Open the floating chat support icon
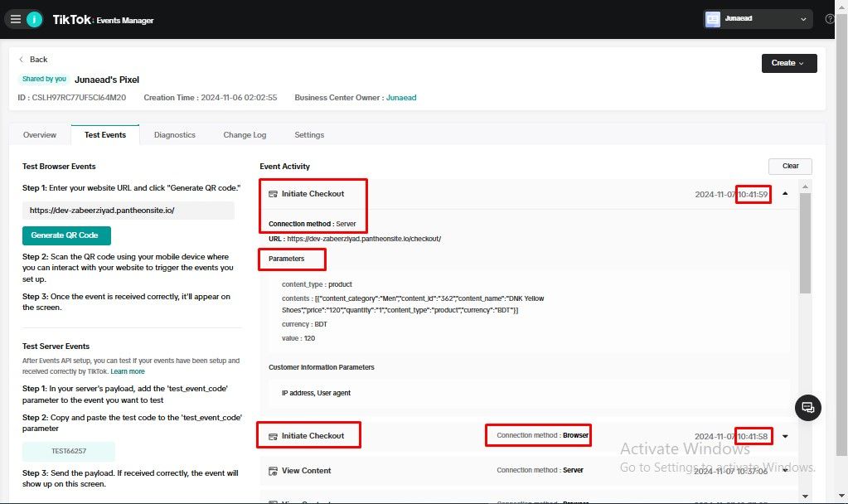 808,408
